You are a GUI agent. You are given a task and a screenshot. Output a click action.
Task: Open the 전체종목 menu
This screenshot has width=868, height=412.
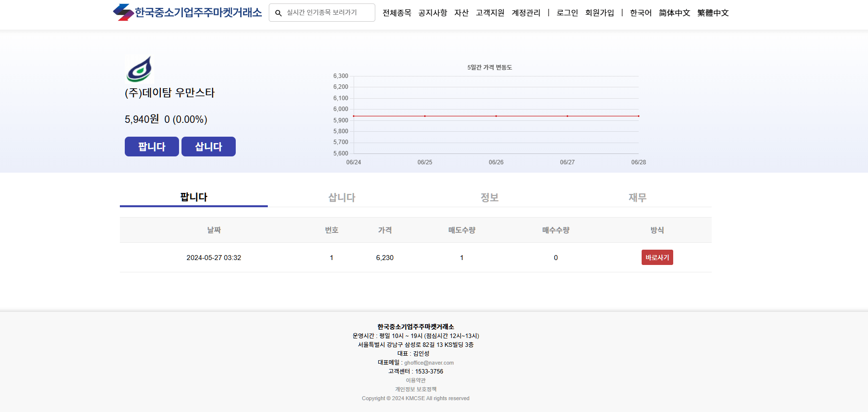[x=397, y=13]
